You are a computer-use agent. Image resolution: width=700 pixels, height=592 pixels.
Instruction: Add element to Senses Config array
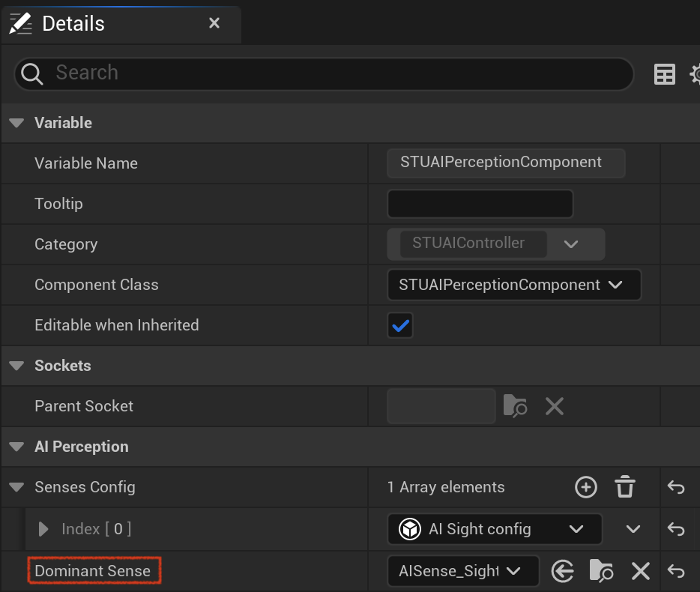click(586, 487)
